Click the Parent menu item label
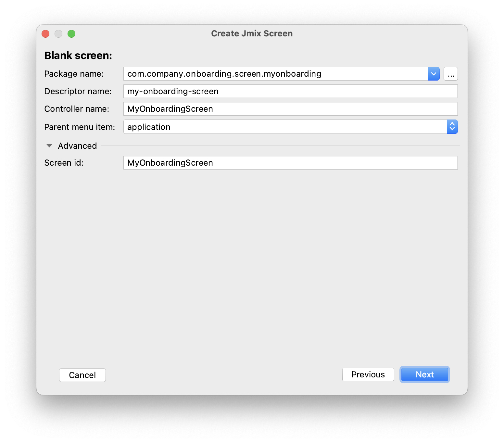 pos(80,127)
